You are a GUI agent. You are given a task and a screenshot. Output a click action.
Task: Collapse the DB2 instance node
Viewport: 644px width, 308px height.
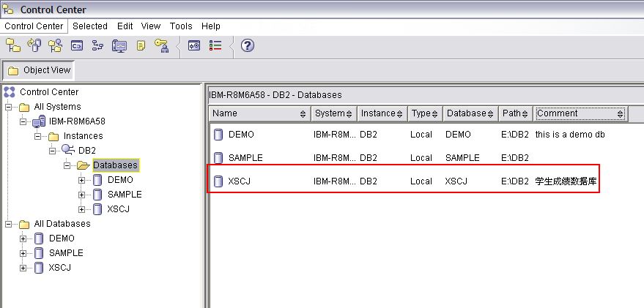click(x=52, y=151)
